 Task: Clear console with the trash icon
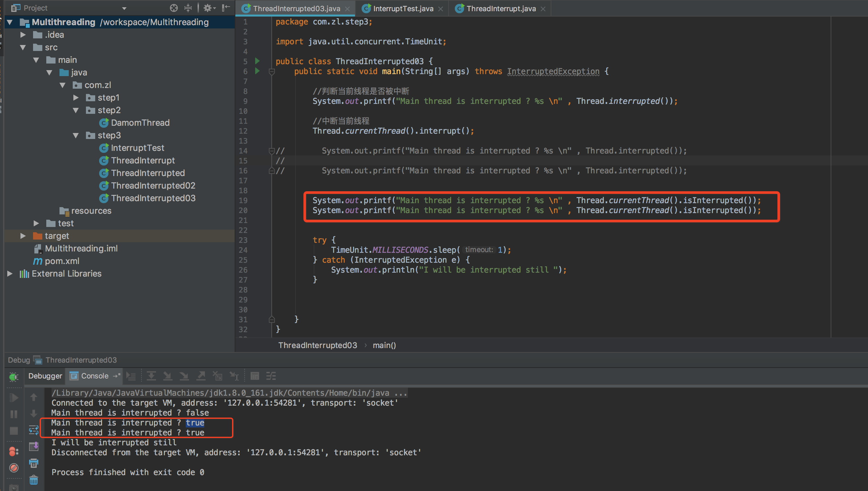pyautogui.click(x=34, y=479)
